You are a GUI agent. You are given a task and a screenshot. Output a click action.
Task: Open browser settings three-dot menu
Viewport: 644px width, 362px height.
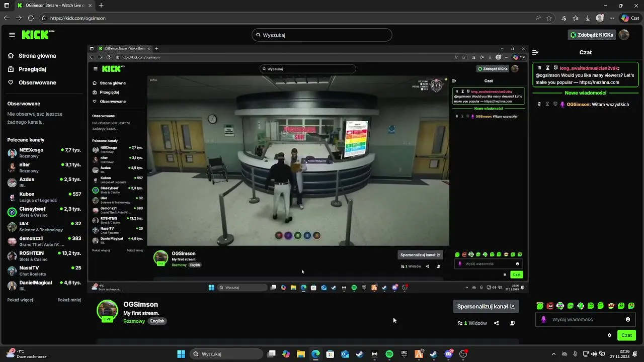coord(612,18)
